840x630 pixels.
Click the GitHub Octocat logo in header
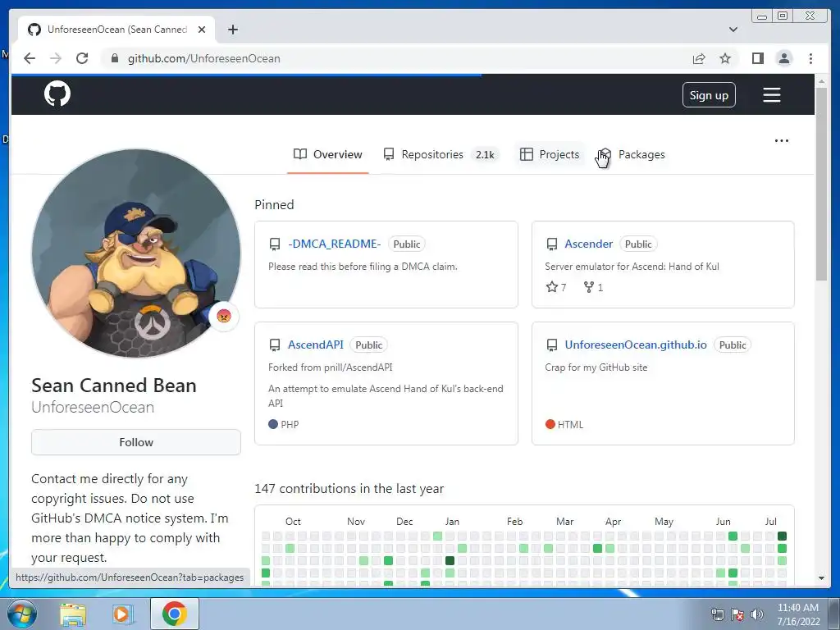(x=57, y=94)
